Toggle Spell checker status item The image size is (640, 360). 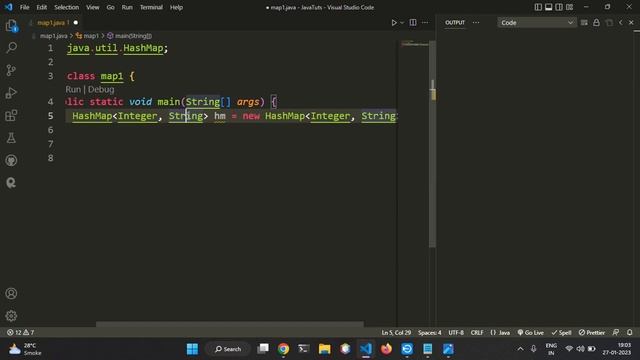[562, 333]
